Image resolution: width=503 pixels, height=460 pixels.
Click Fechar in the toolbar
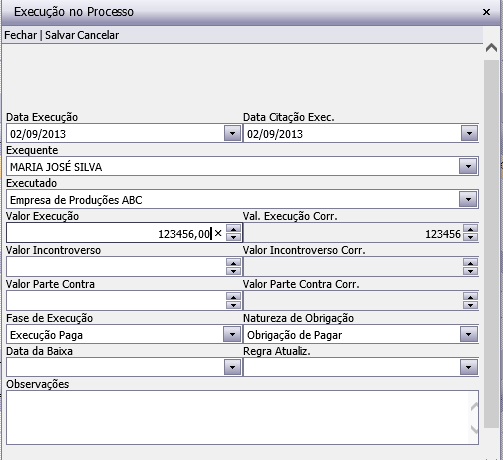[20, 35]
